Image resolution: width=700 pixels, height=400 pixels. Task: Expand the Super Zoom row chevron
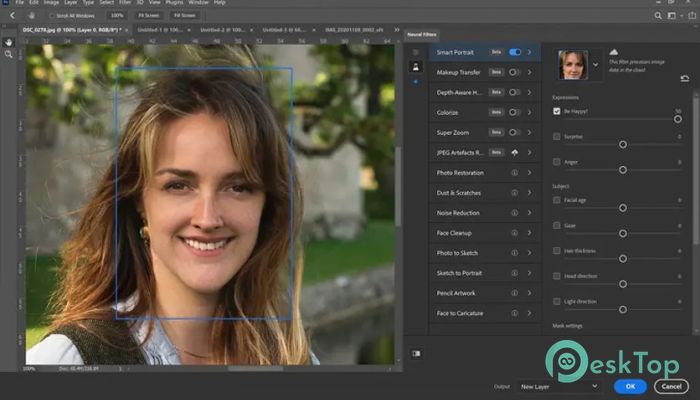tap(530, 133)
